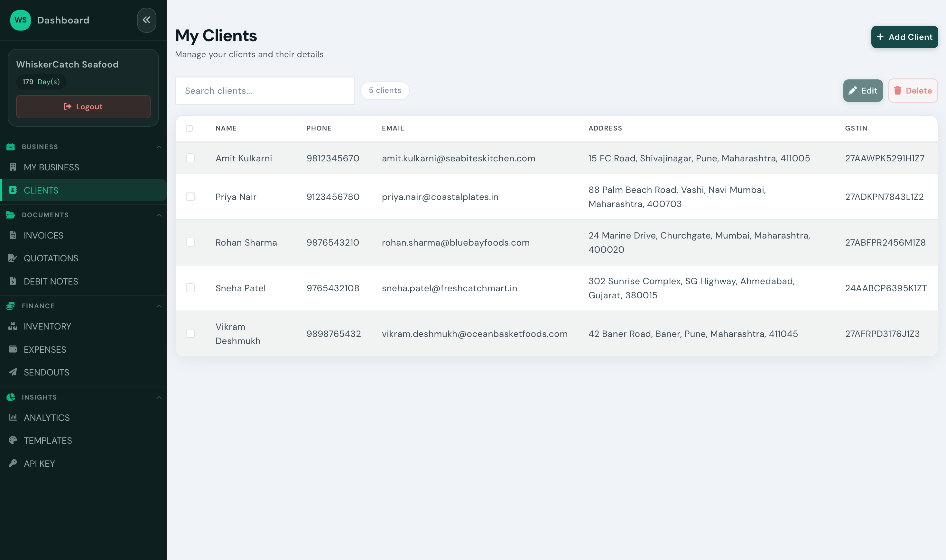This screenshot has height=560, width=946.
Task: Collapse the BUSINESS section
Action: pos(159,147)
